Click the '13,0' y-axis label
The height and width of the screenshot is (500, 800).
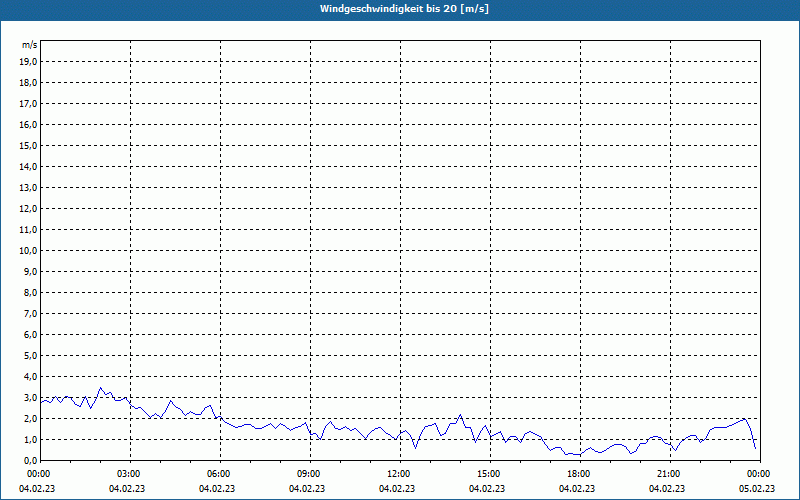(x=30, y=187)
